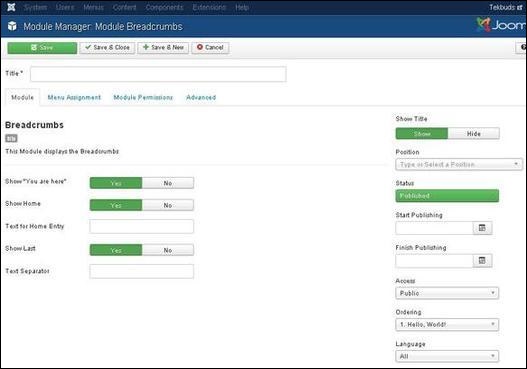The width and height of the screenshot is (527, 369).
Task: Open the System menu
Action: pos(35,7)
